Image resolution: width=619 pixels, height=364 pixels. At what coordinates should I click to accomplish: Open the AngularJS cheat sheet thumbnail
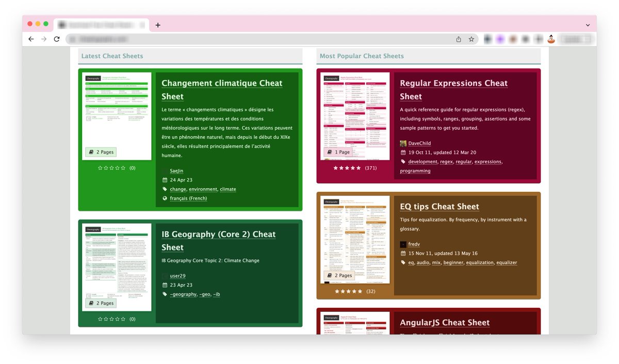355,323
